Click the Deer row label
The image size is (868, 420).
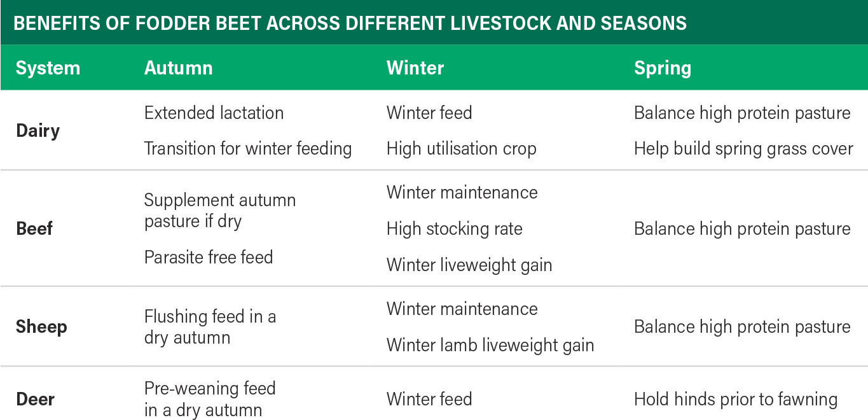pyautogui.click(x=35, y=399)
